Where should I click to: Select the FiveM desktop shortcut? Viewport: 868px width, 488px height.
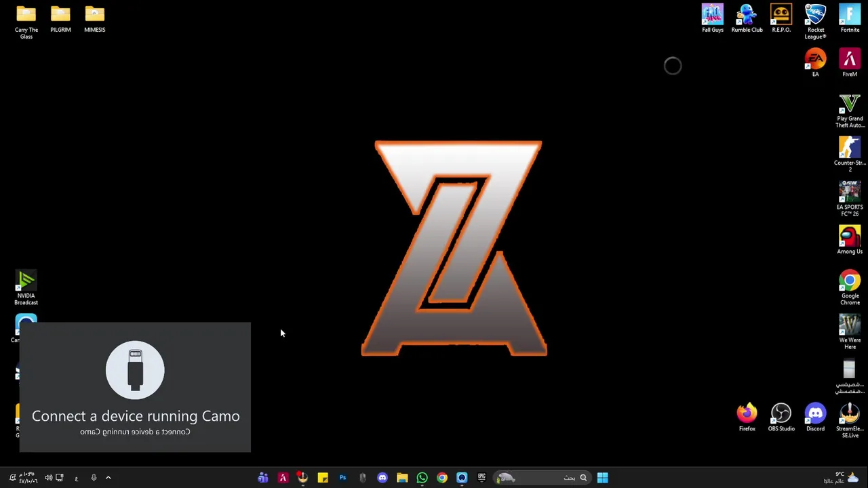850,62
